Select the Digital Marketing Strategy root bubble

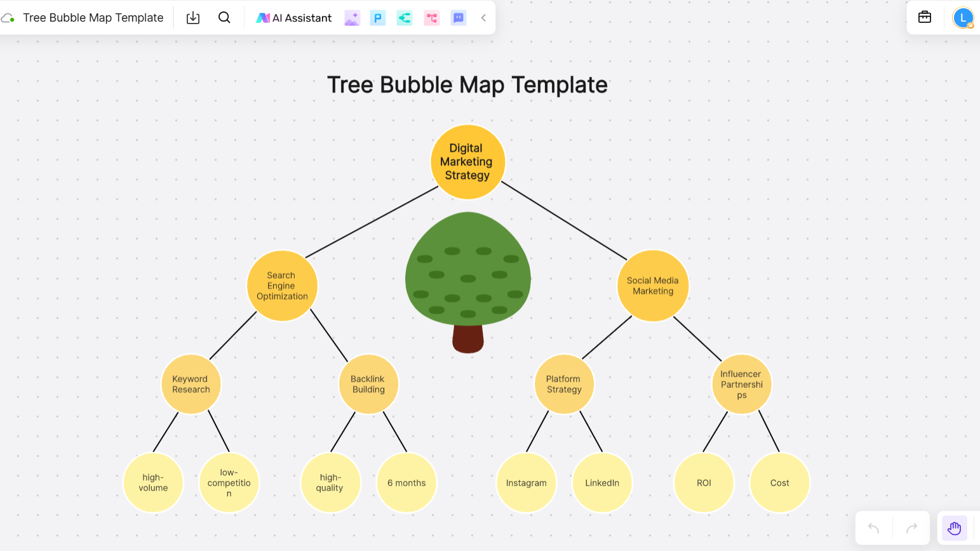click(x=467, y=162)
